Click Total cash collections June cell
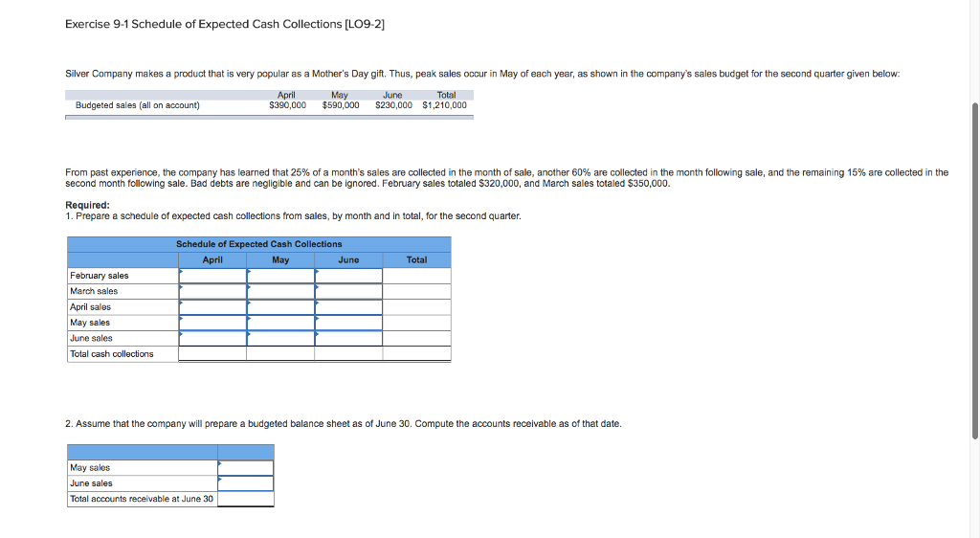The width and height of the screenshot is (980, 538). 348,353
